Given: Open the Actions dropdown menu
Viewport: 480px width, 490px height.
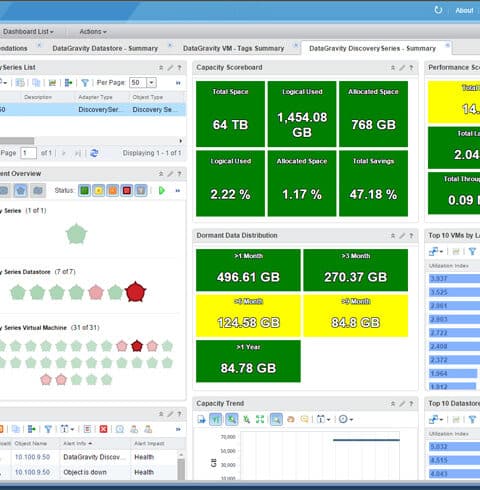Looking at the screenshot, I should click(x=93, y=32).
